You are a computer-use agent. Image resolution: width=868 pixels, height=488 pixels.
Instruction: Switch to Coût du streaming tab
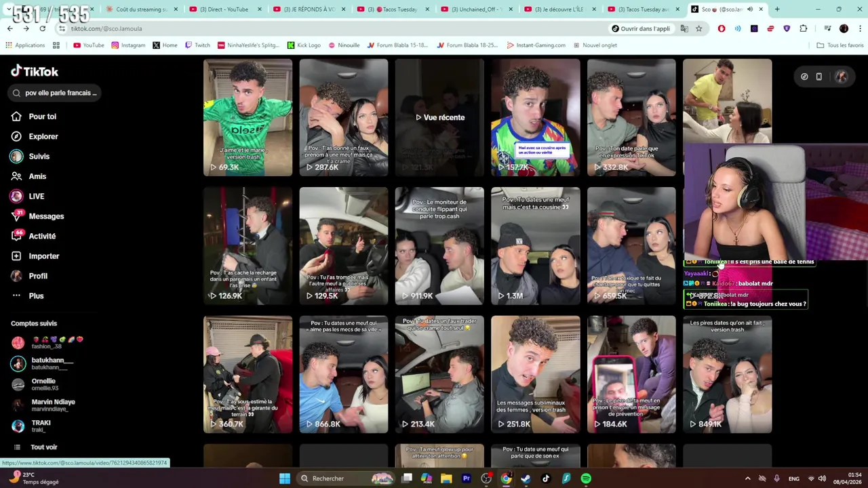click(x=141, y=9)
